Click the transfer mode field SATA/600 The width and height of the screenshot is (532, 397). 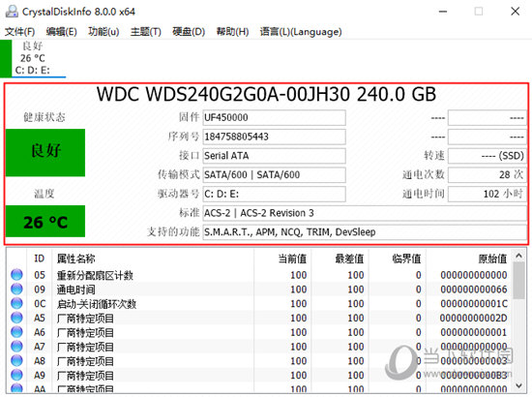(274, 174)
